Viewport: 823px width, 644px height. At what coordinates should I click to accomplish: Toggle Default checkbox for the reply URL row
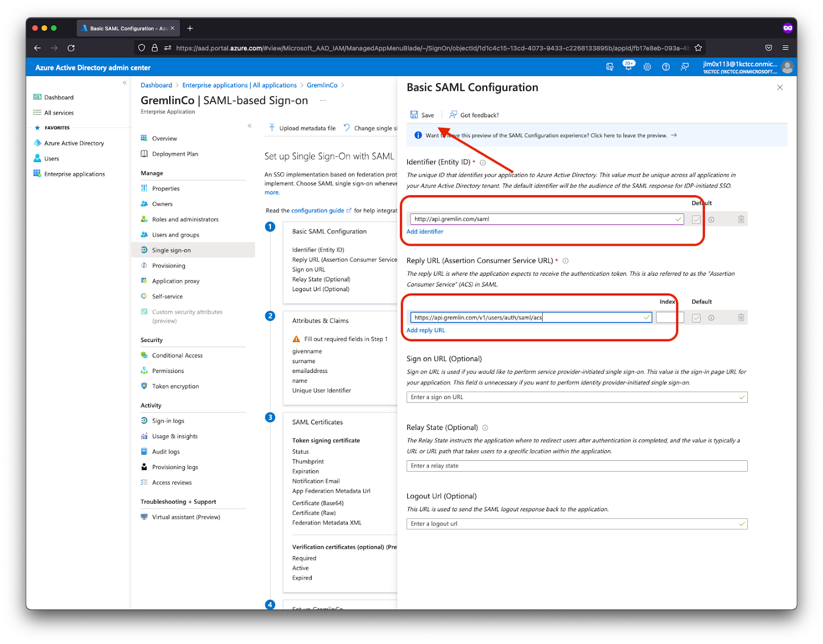point(696,318)
